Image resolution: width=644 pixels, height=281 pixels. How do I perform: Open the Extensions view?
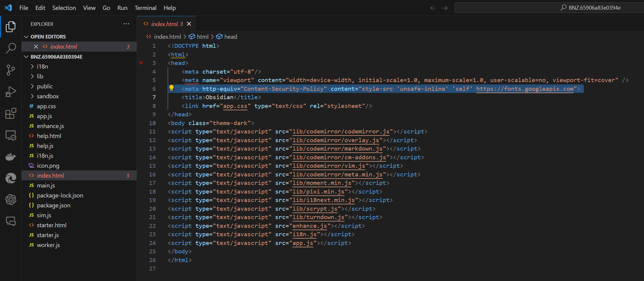tap(11, 114)
